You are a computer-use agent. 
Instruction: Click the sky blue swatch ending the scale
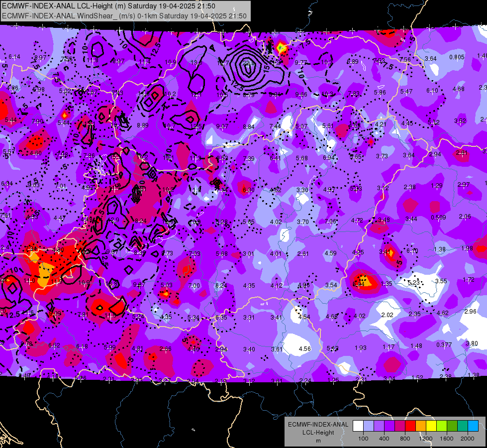click(474, 426)
